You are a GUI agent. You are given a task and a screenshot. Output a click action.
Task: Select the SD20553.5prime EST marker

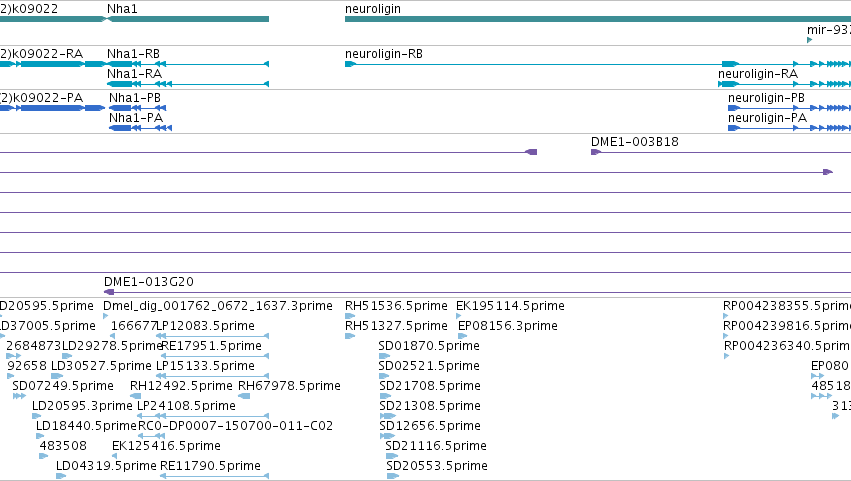(392, 476)
